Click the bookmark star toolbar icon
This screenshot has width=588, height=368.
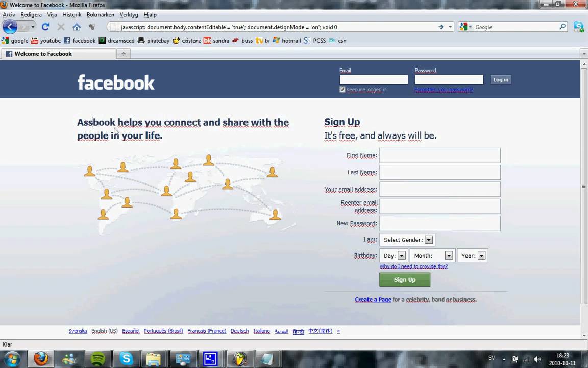tap(92, 27)
